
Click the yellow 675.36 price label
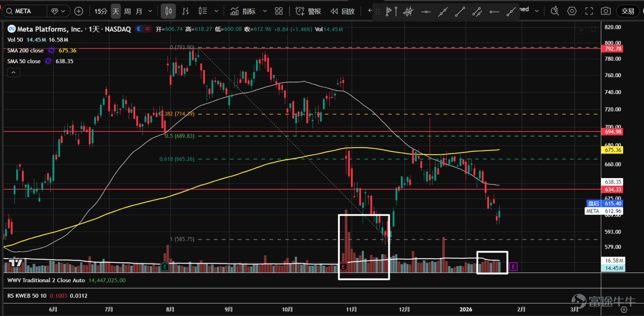click(612, 150)
